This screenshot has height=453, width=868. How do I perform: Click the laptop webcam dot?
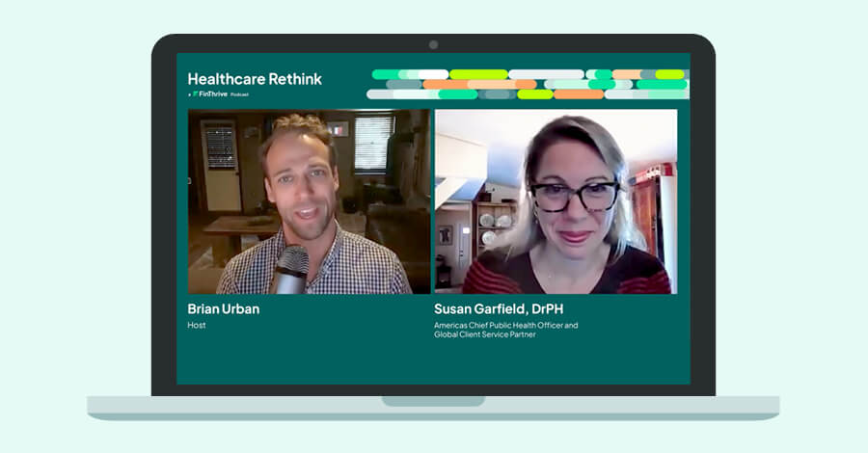433,44
